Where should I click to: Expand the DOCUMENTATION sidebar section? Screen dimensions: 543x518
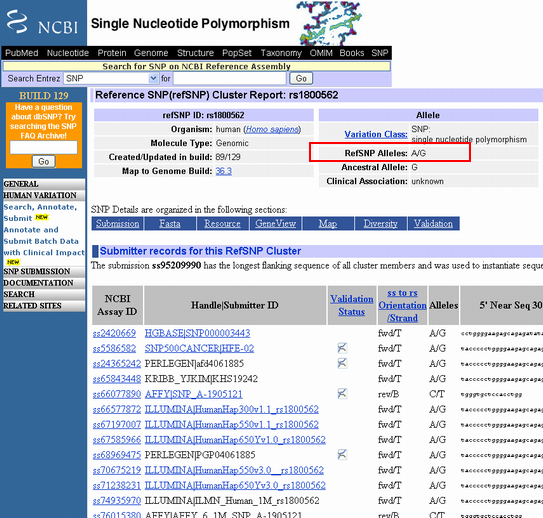(x=44, y=283)
